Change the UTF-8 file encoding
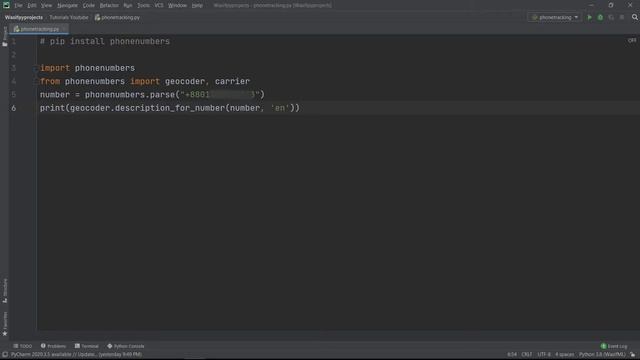Viewport: 640px width, 360px height. [544, 354]
